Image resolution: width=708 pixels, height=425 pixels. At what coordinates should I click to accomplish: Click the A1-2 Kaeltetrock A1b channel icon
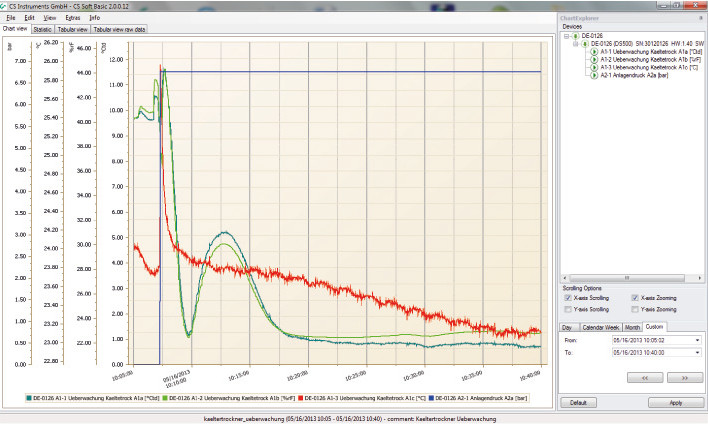593,58
